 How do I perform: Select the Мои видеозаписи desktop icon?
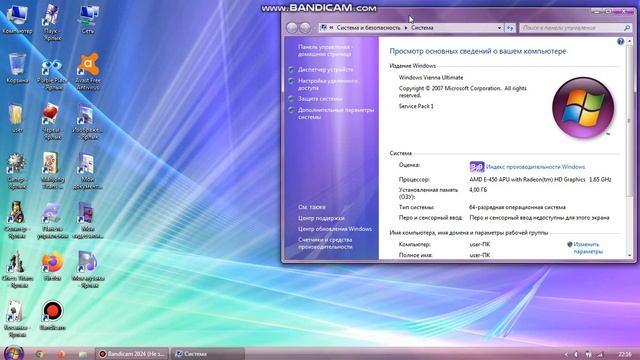(87, 220)
